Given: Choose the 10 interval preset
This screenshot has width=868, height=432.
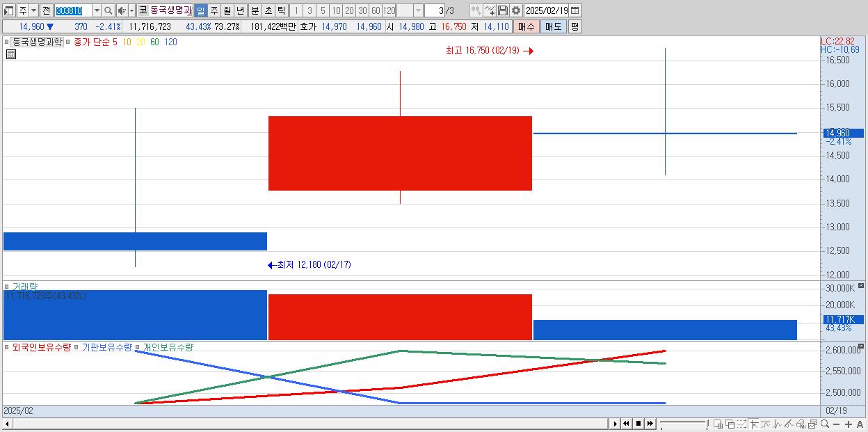Looking at the screenshot, I should 336,10.
